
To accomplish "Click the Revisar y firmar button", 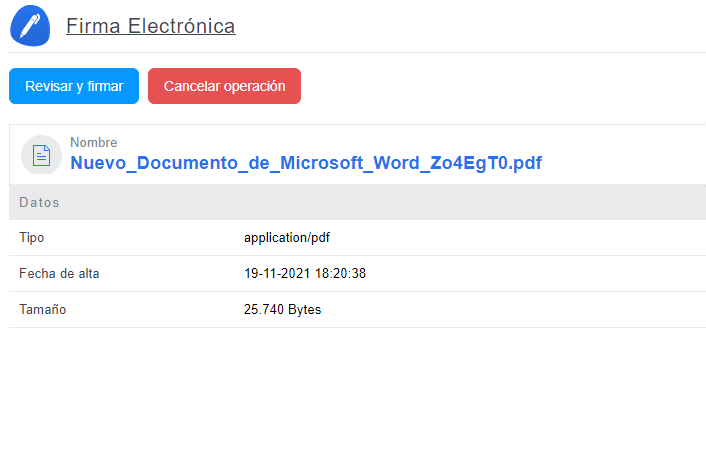I will click(74, 86).
